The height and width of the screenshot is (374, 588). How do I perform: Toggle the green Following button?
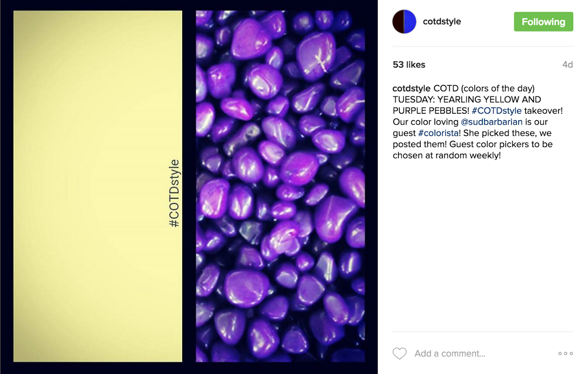543,22
